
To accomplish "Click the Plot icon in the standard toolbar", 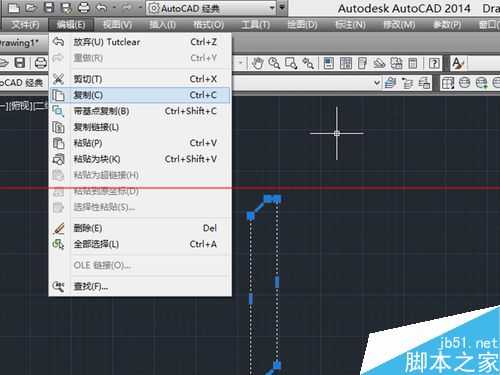I will point(41,63).
